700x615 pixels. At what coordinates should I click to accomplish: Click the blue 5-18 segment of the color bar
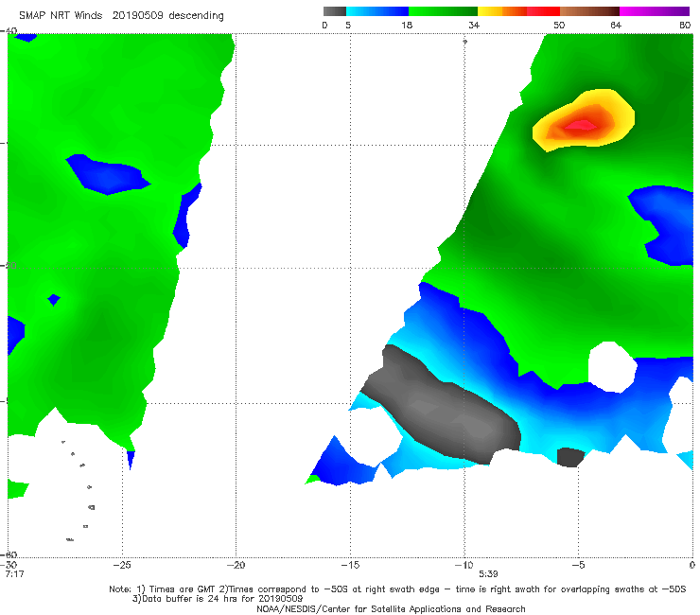pyautogui.click(x=377, y=11)
